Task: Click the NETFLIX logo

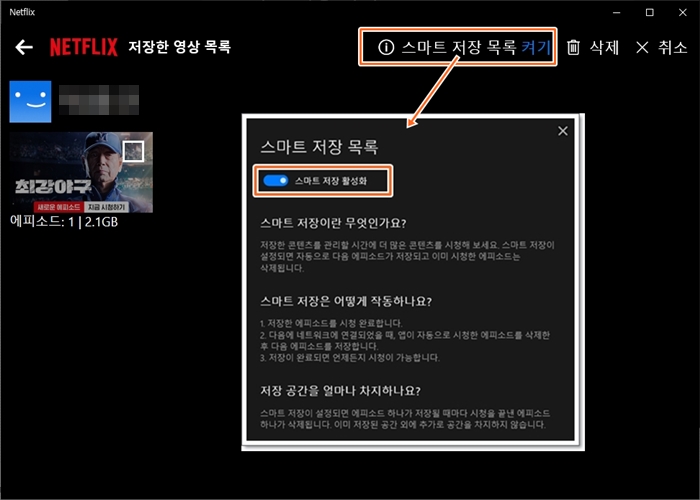Action: click(x=84, y=47)
